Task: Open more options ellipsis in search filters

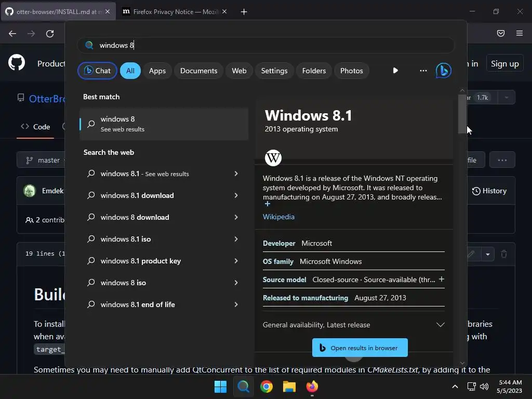Action: [423, 71]
